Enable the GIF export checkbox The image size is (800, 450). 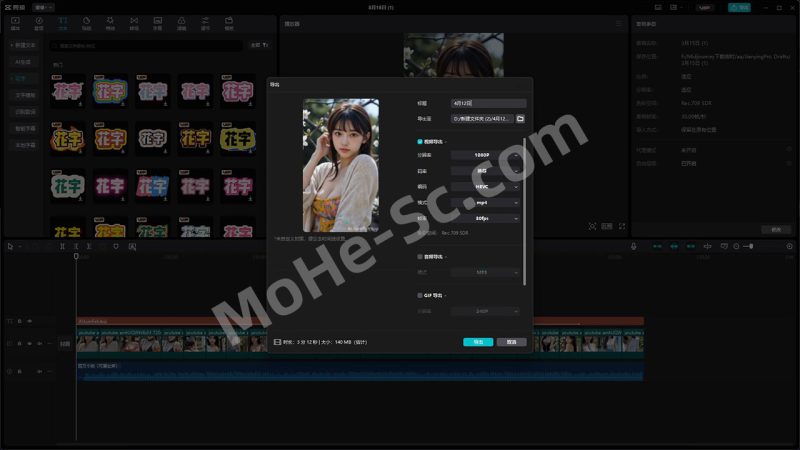(x=420, y=295)
